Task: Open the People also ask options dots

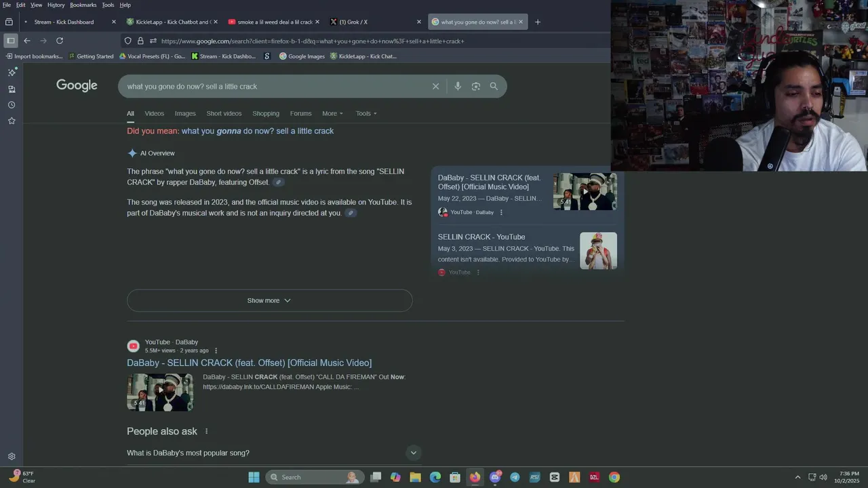Action: [x=206, y=431]
